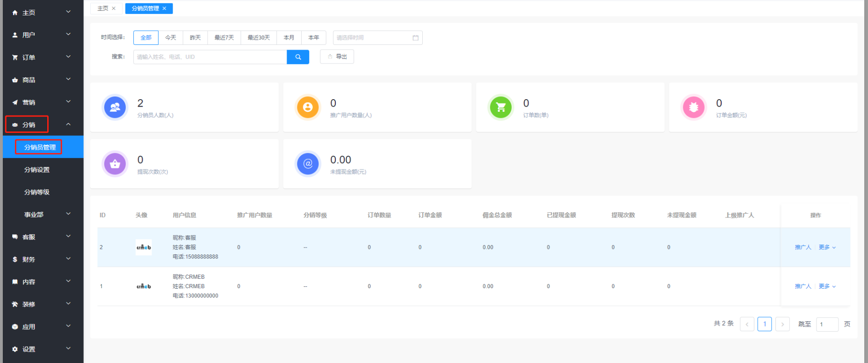
Task: Click the 导出 export button
Action: (337, 57)
